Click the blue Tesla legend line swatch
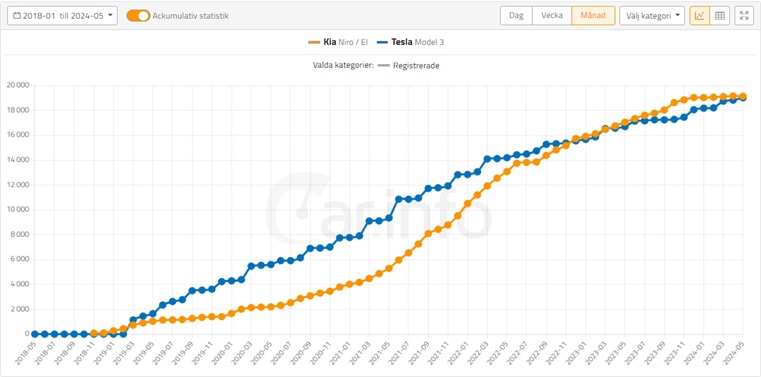Viewport: 761px width, 377px height. click(382, 42)
